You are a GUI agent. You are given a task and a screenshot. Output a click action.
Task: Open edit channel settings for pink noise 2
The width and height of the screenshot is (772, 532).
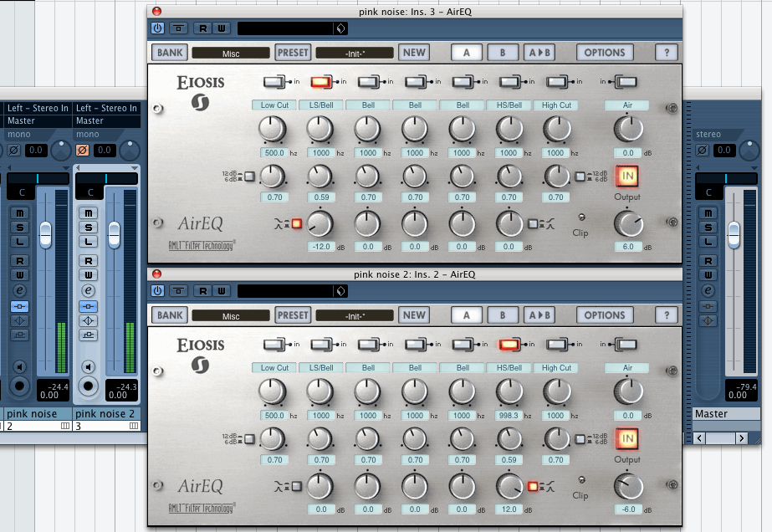(x=88, y=290)
